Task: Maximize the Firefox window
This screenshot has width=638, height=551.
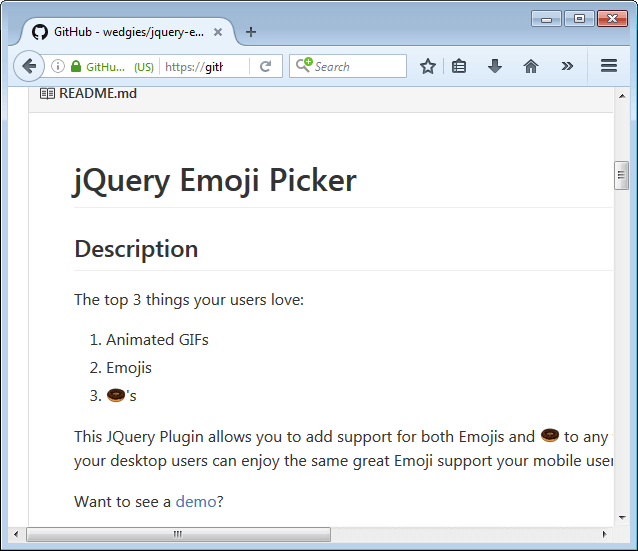Action: point(579,19)
